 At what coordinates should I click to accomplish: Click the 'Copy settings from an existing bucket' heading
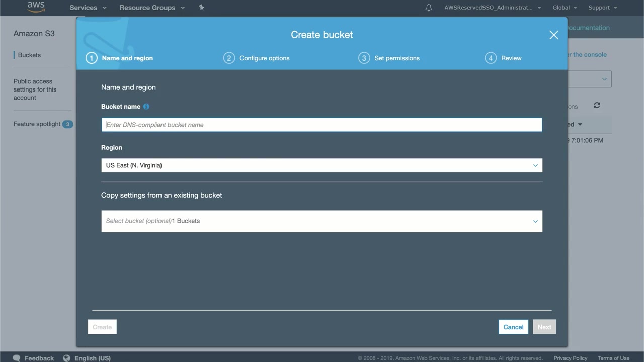point(162,195)
